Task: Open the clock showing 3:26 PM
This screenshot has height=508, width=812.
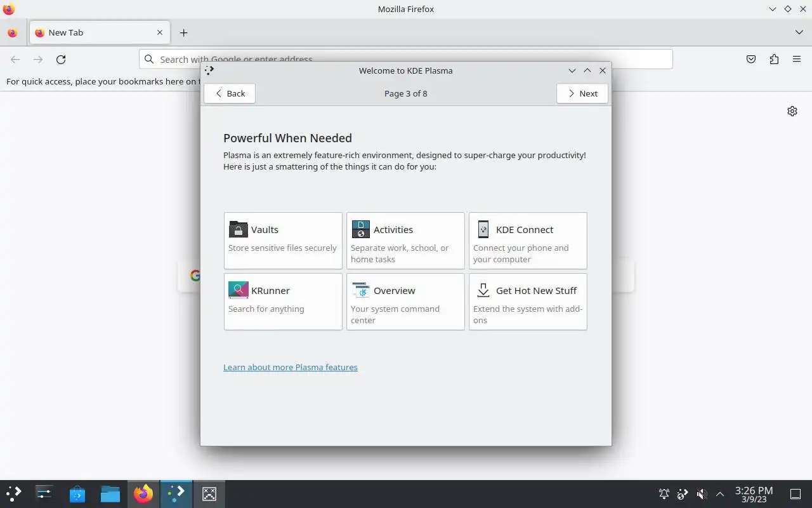Action: [754, 494]
